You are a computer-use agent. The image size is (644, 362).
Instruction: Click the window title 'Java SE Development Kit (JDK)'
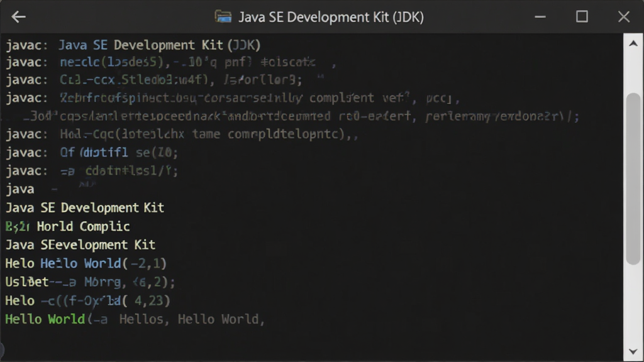point(331,17)
